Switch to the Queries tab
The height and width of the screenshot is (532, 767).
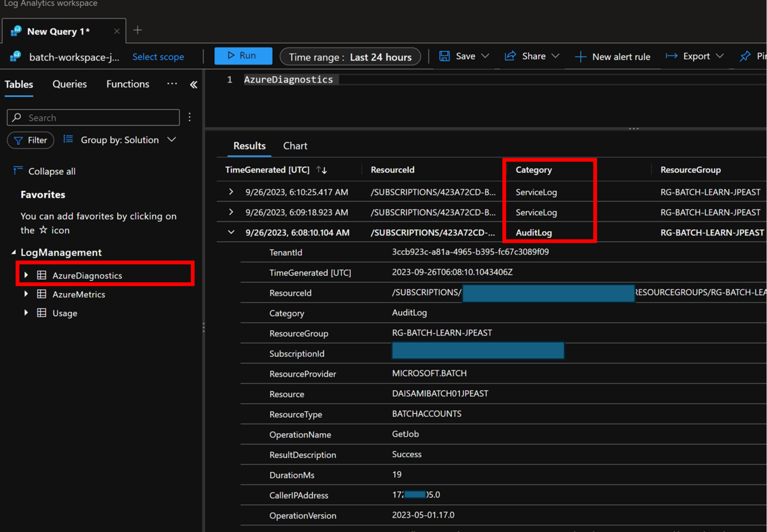click(70, 84)
